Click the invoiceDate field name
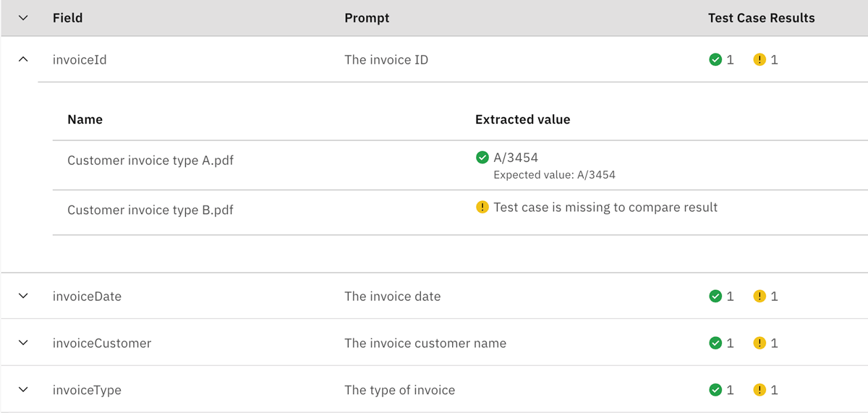The height and width of the screenshot is (413, 868). point(87,296)
